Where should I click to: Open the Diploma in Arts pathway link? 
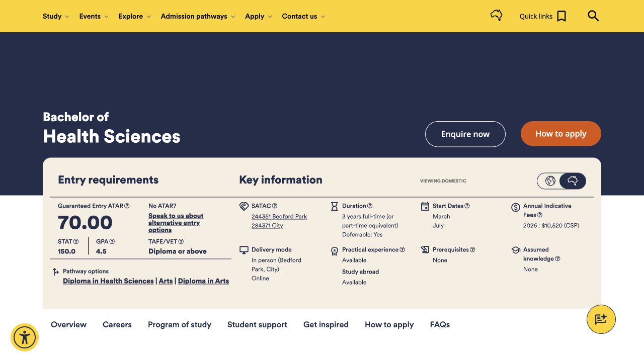203,281
